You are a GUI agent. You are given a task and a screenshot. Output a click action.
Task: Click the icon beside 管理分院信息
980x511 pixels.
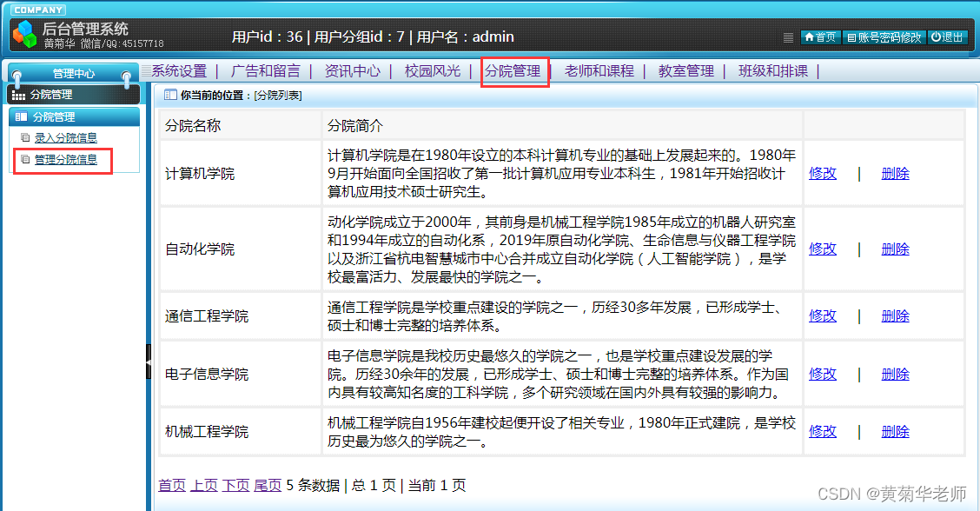pos(25,160)
